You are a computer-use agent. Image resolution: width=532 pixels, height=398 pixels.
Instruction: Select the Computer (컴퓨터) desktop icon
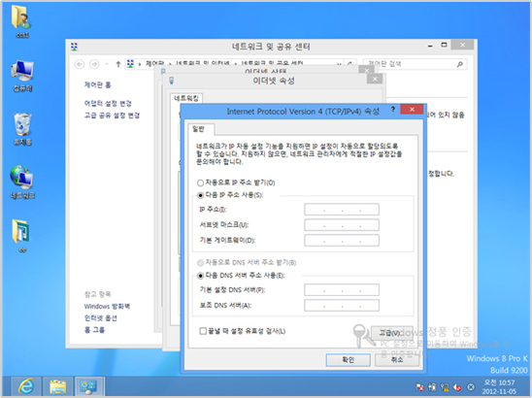tap(21, 76)
